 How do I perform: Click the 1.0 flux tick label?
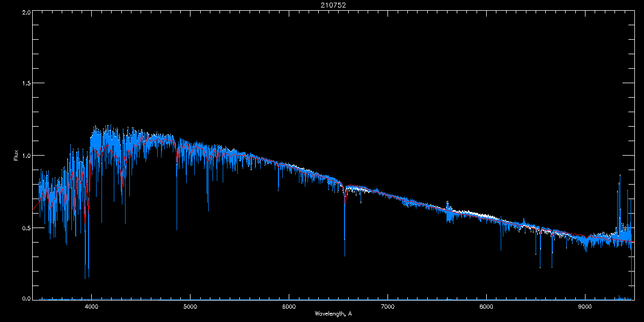[26, 156]
